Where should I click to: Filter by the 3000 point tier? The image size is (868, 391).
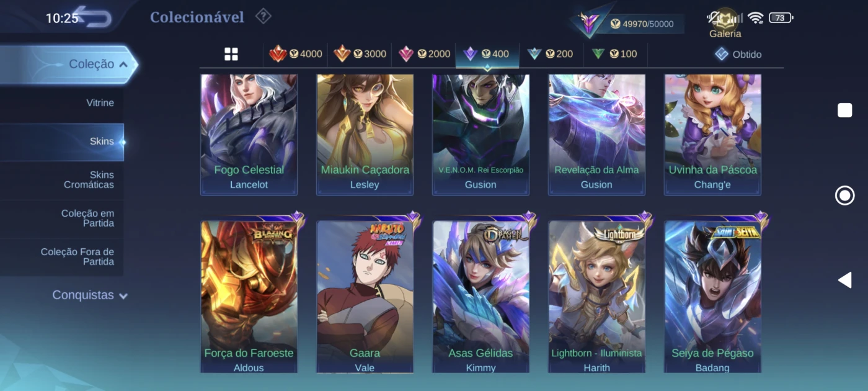click(x=360, y=54)
